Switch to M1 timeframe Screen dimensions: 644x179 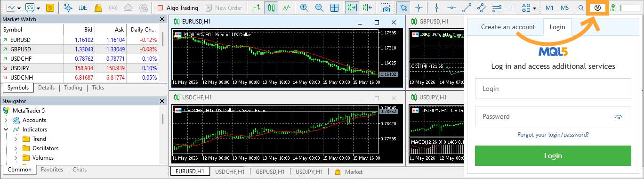(549, 8)
